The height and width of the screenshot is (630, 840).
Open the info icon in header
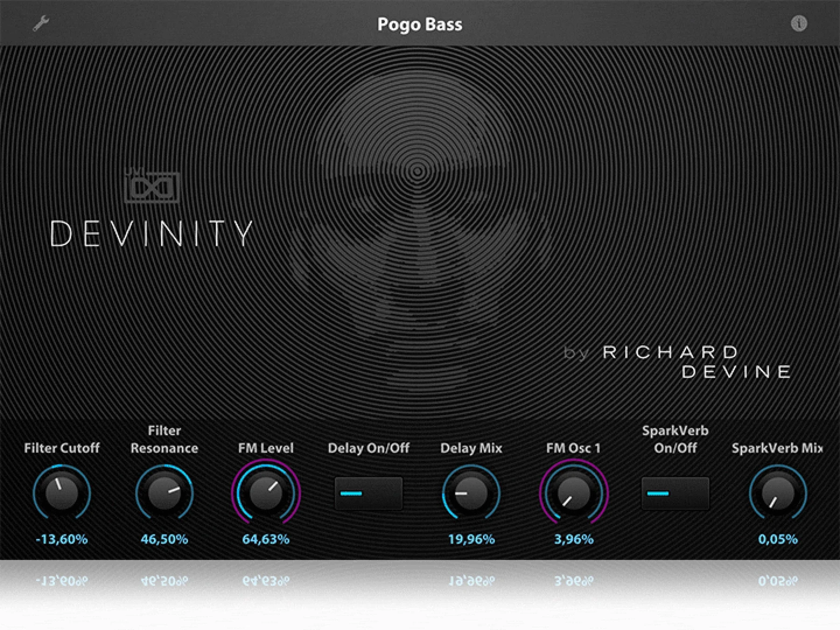click(x=799, y=23)
